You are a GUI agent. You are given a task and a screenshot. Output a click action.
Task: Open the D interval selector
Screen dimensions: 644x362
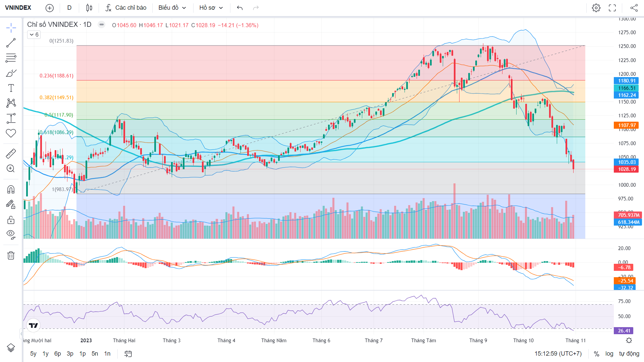coord(69,8)
